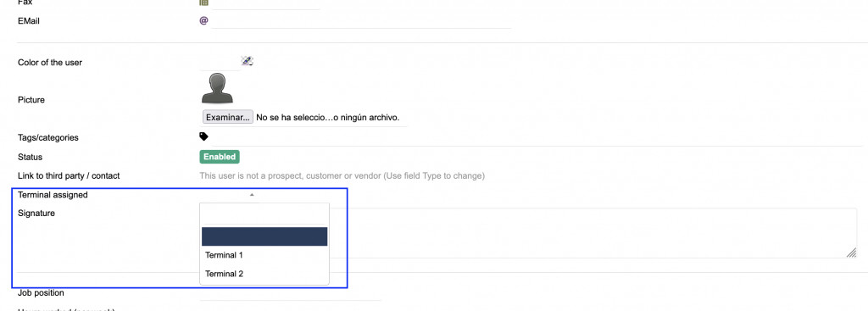Click the green Enabled status badge
868x311 pixels.
pos(220,157)
